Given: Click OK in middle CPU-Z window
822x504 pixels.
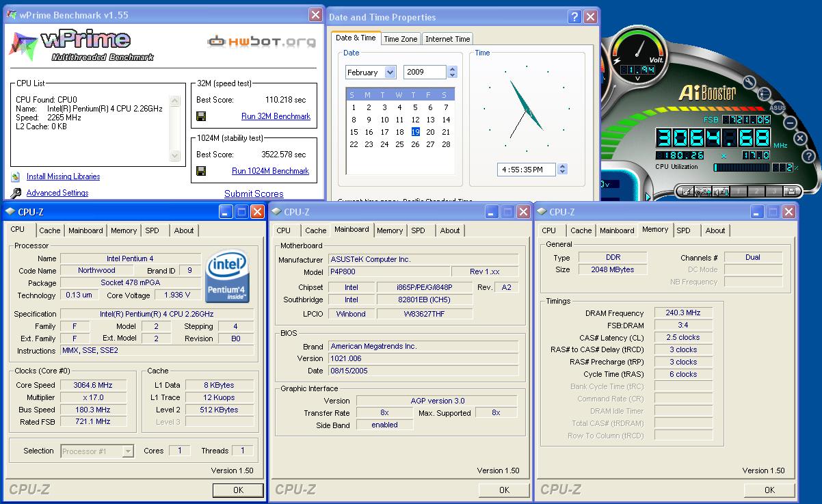Looking at the screenshot, I should click(x=504, y=490).
